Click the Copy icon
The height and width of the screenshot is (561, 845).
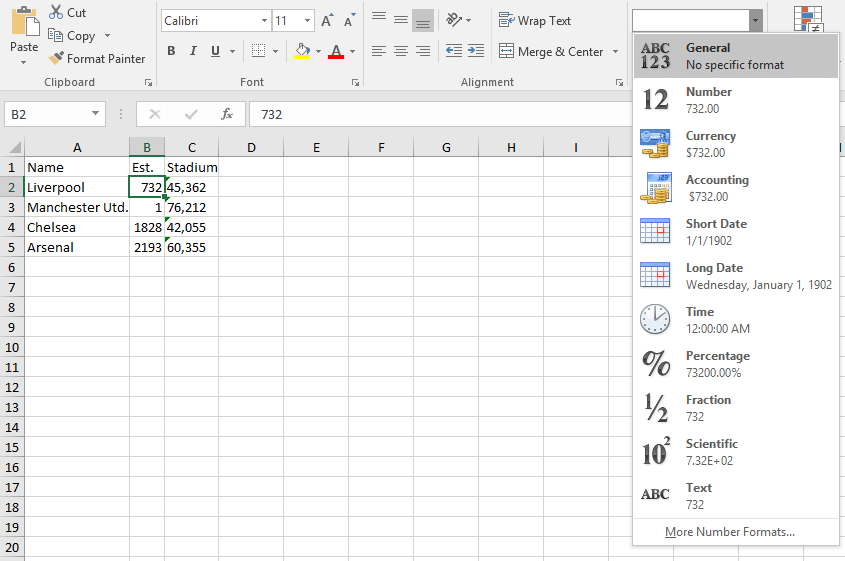click(55, 36)
